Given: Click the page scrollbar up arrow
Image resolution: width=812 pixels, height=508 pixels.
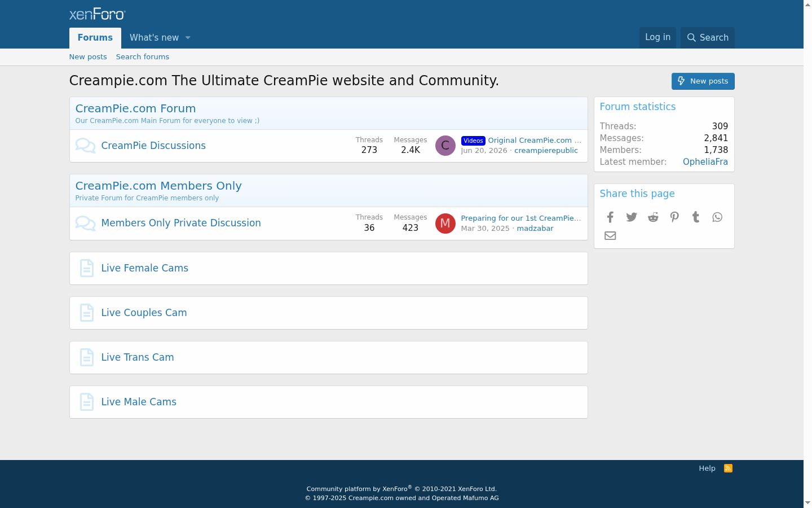Looking at the screenshot, I should [807, 5].
